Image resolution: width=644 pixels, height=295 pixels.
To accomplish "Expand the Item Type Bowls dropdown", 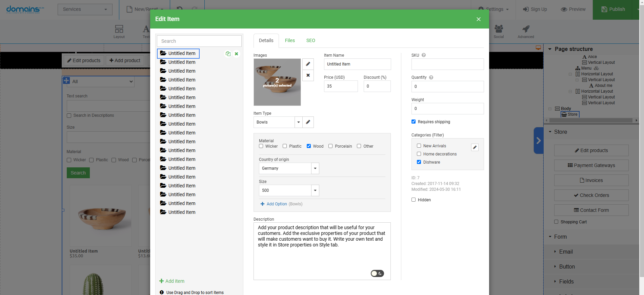I will 298,122.
